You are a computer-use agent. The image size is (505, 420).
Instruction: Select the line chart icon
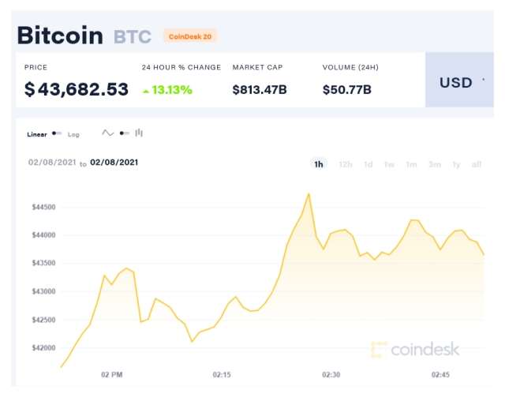click(108, 133)
